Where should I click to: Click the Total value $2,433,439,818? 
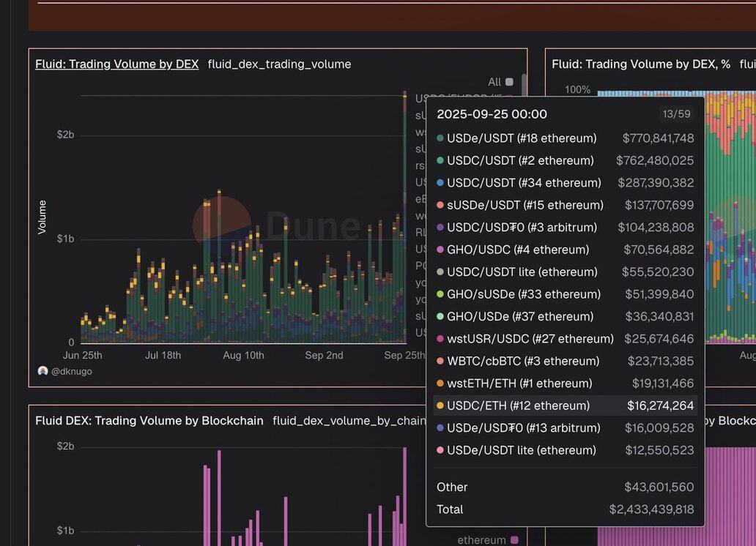(x=652, y=509)
